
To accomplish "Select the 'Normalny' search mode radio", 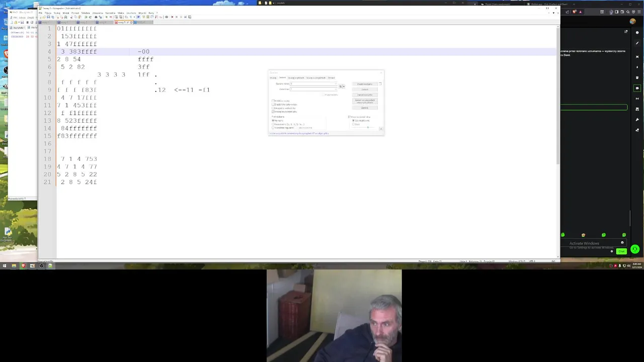I will click(273, 120).
